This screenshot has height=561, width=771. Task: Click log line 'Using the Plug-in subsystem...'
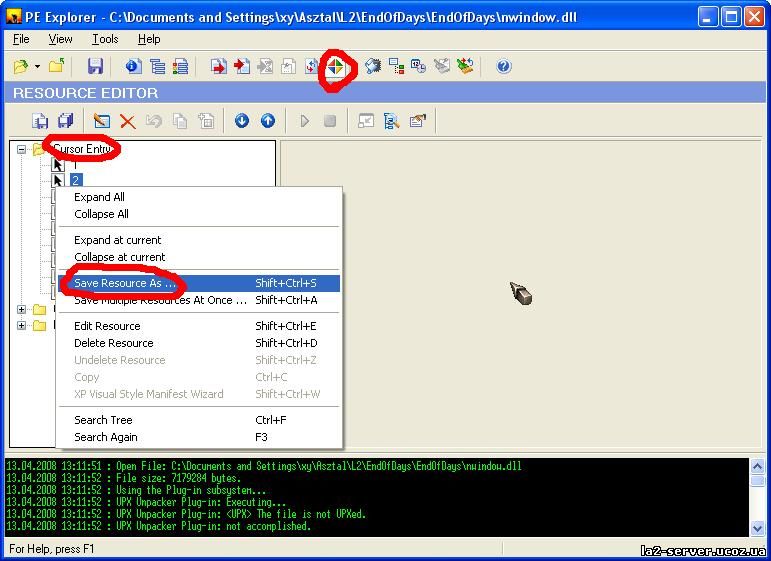[191, 490]
